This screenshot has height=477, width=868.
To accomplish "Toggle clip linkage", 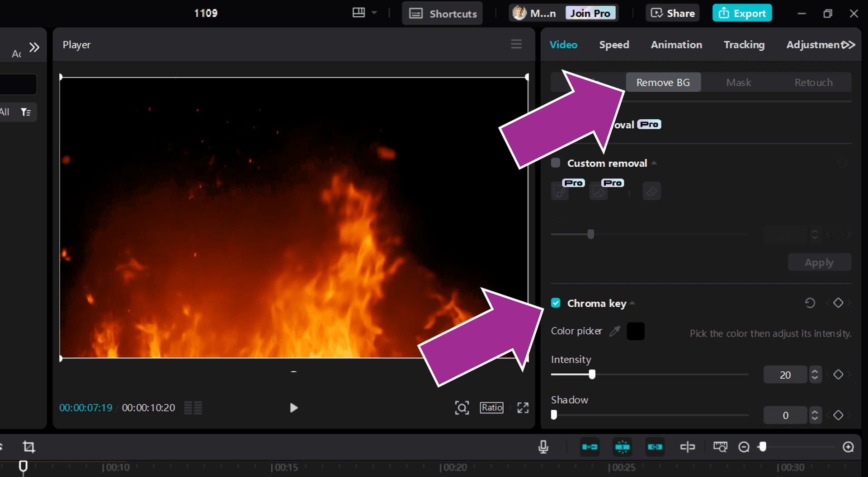I will (655, 447).
